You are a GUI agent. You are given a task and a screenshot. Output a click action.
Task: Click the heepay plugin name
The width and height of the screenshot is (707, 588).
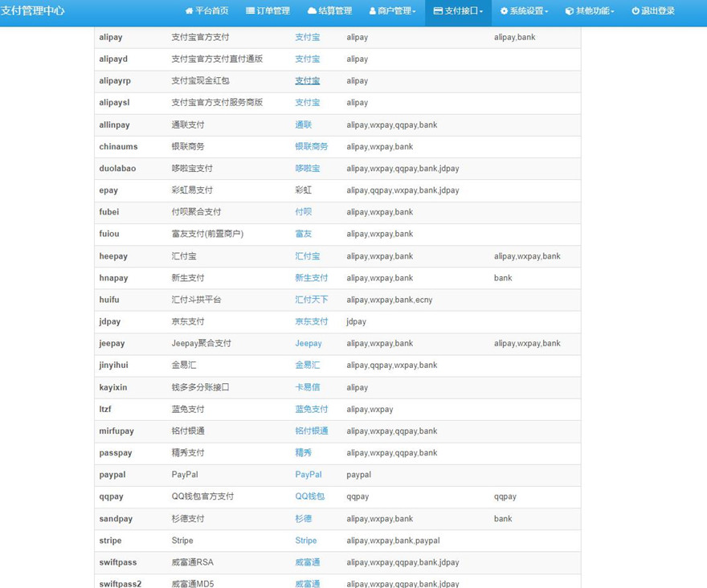[x=113, y=256]
